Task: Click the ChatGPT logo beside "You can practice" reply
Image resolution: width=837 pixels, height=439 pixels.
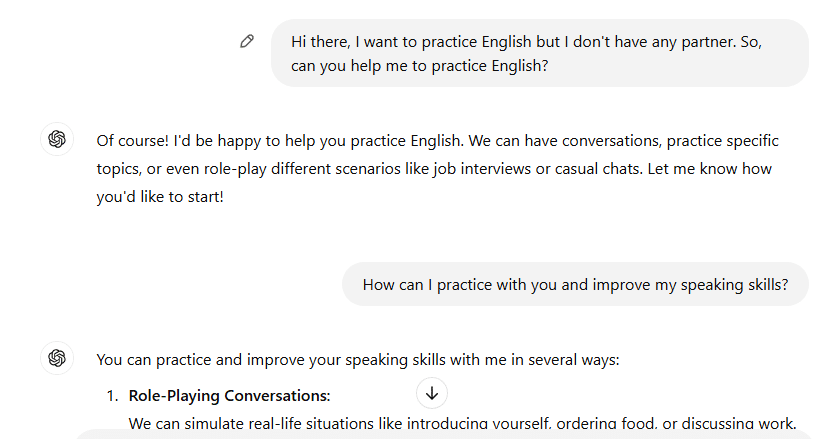Action: pos(57,358)
